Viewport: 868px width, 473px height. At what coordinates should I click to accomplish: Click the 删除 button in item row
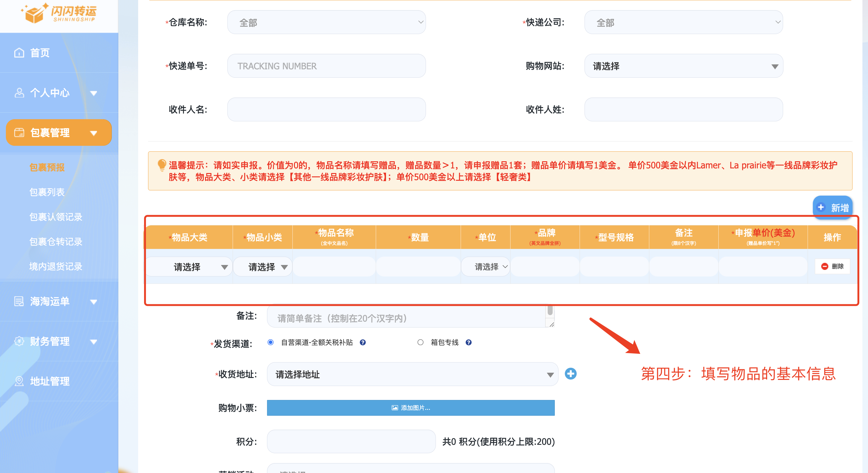pyautogui.click(x=832, y=266)
